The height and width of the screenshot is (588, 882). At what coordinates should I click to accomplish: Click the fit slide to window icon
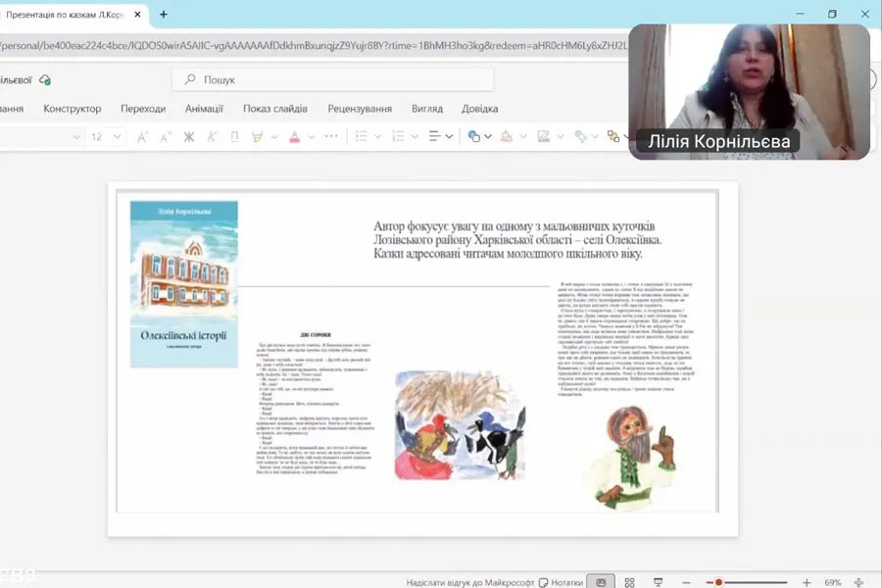point(858,582)
